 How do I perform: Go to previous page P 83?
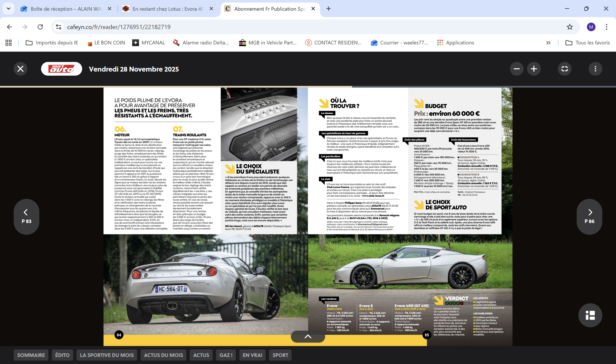coord(26,217)
